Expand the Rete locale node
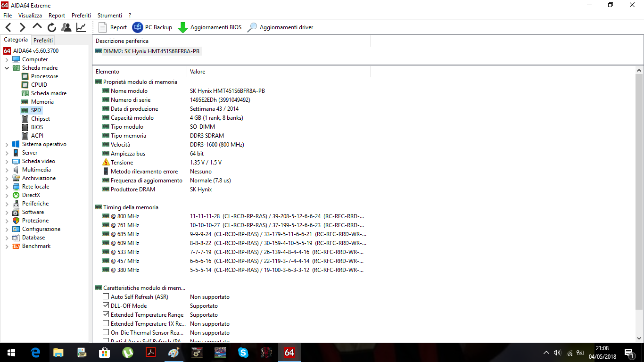 coord(7,187)
